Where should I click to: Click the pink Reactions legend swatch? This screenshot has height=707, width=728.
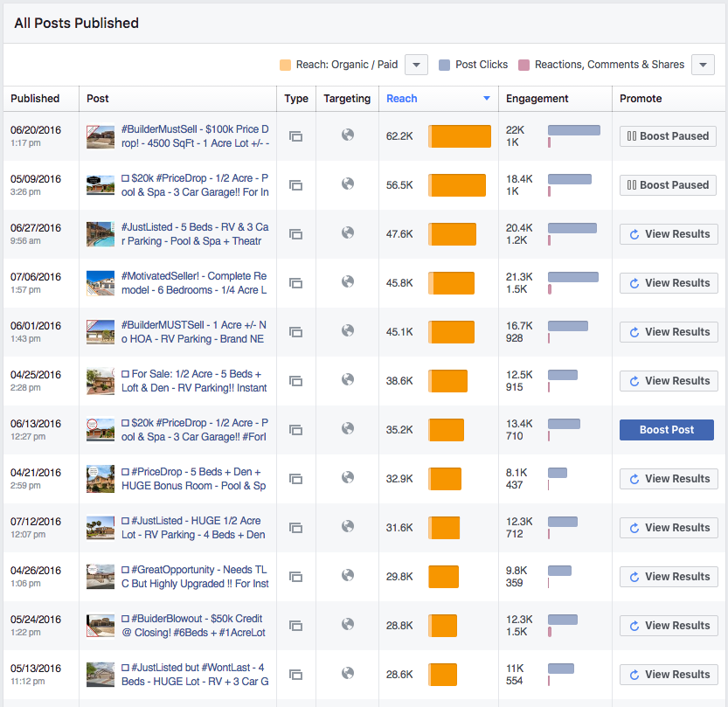[x=523, y=65]
